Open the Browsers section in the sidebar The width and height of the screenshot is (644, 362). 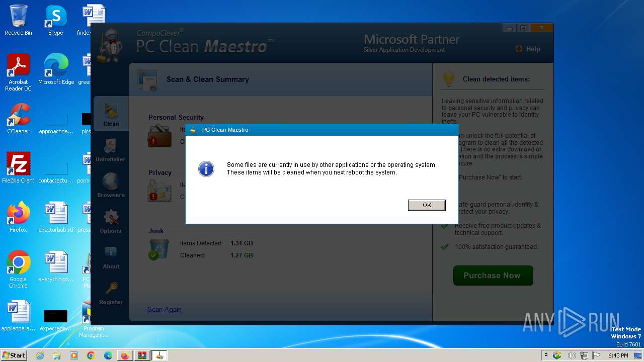[x=111, y=186]
